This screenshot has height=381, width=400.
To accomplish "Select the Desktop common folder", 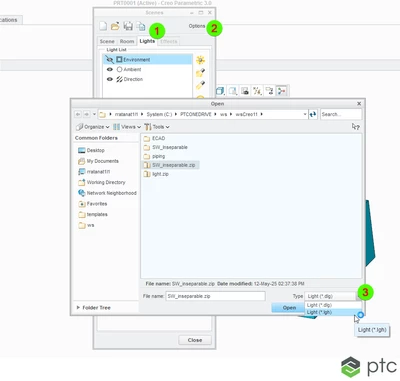I will tap(91, 150).
